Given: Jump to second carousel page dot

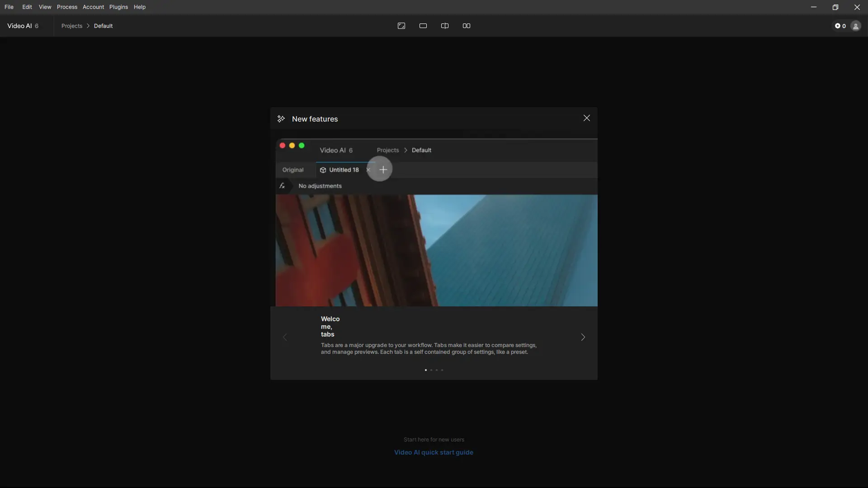Looking at the screenshot, I should [x=431, y=370].
